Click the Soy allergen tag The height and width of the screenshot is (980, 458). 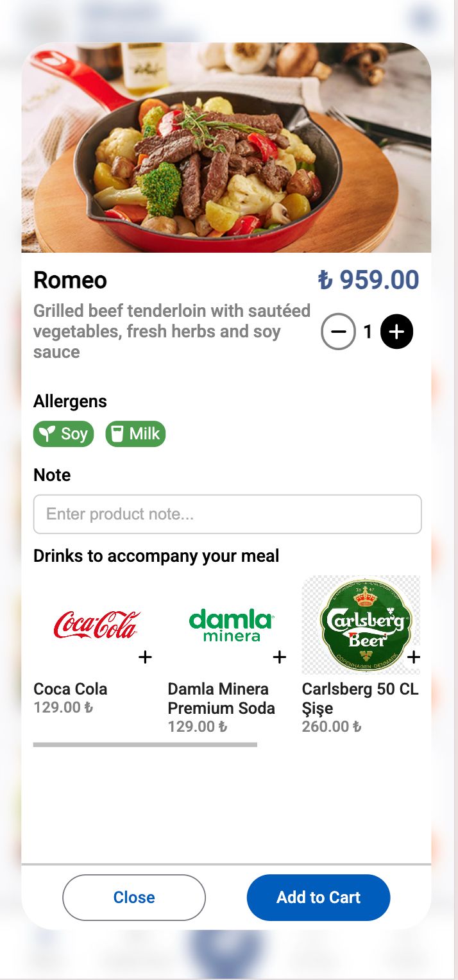click(64, 434)
